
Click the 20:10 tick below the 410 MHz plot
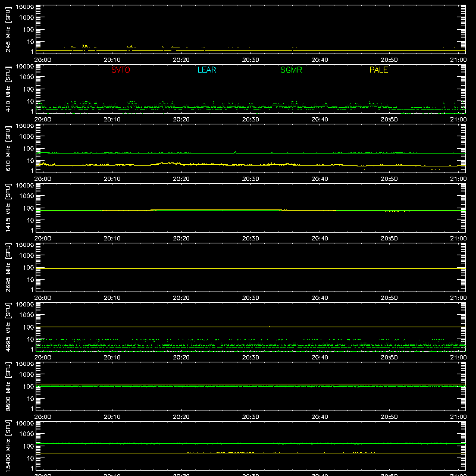point(112,120)
